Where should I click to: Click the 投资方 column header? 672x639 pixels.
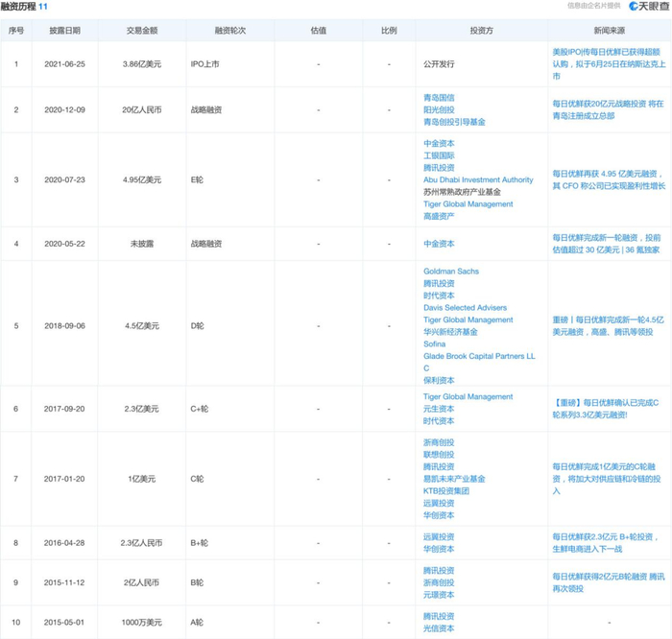pyautogui.click(x=481, y=31)
